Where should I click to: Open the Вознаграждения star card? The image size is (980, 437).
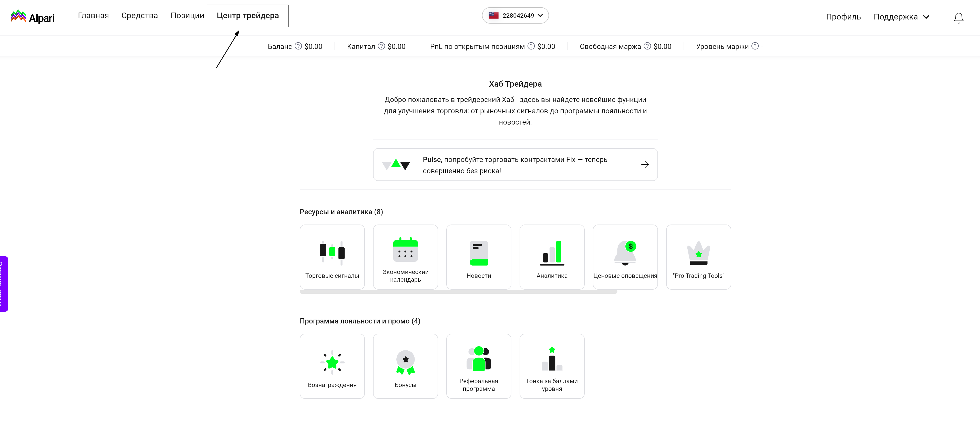[x=332, y=366]
